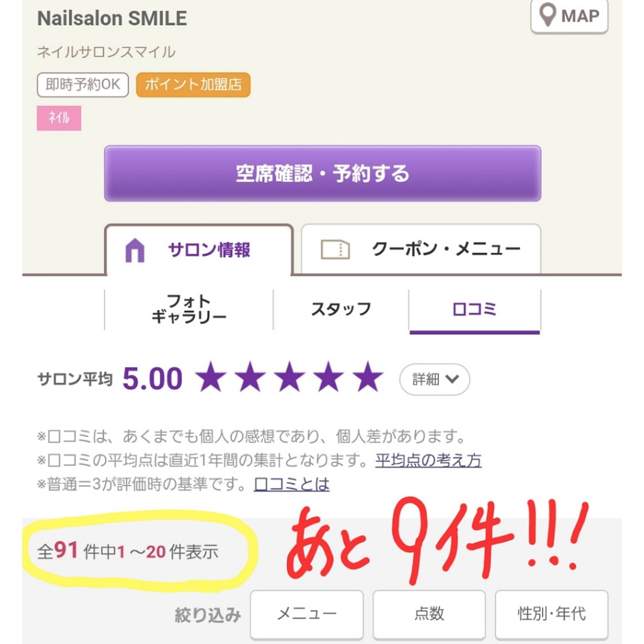Image resolution: width=644 pixels, height=644 pixels.
Task: Open the 点数 filter dropdown
Action: 429,614
